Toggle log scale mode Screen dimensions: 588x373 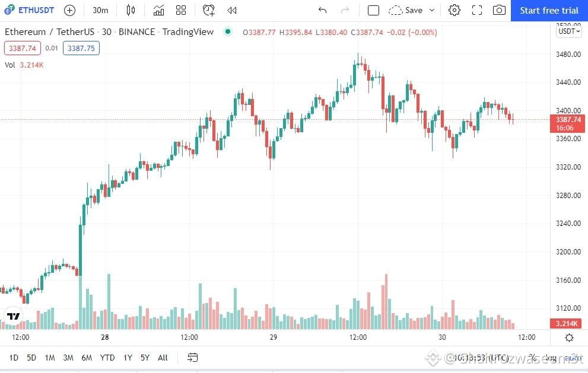(x=551, y=358)
